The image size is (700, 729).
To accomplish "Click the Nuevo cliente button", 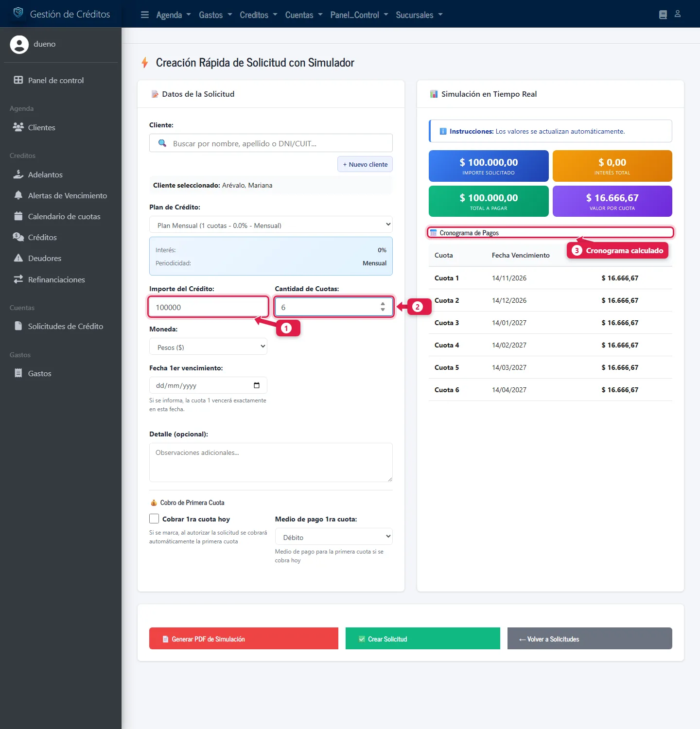I will (365, 164).
